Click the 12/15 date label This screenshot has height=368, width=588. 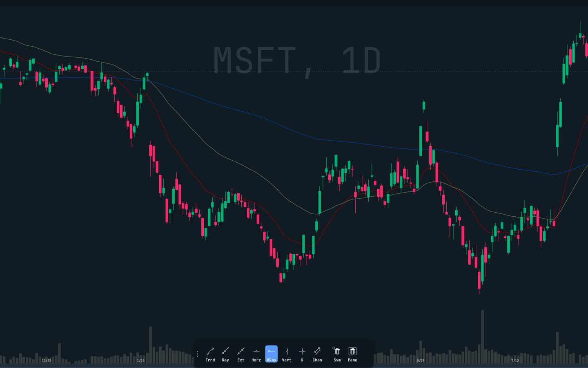tap(47, 361)
